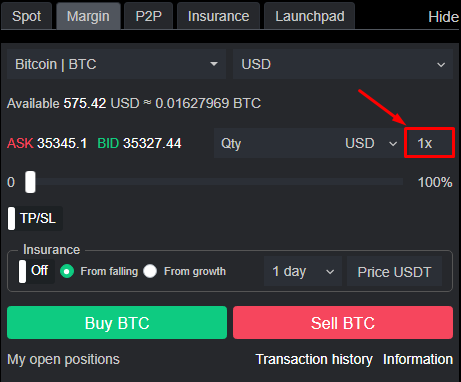This screenshot has height=382, width=461.
Task: Click the ASK price 35345.1
Action: 62,143
